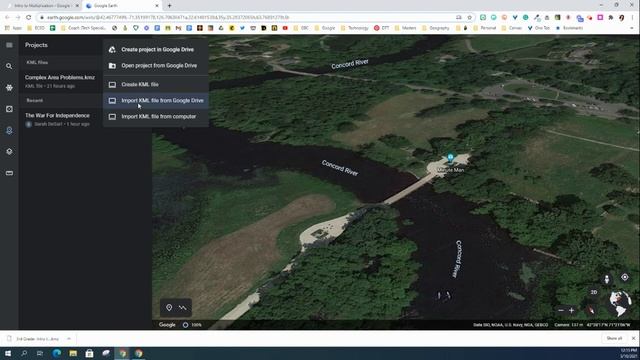Bookmark this page with star icon

[469, 18]
